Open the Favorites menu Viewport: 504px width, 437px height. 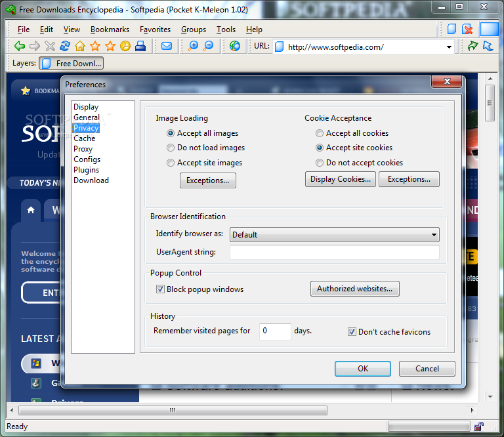[156, 30]
